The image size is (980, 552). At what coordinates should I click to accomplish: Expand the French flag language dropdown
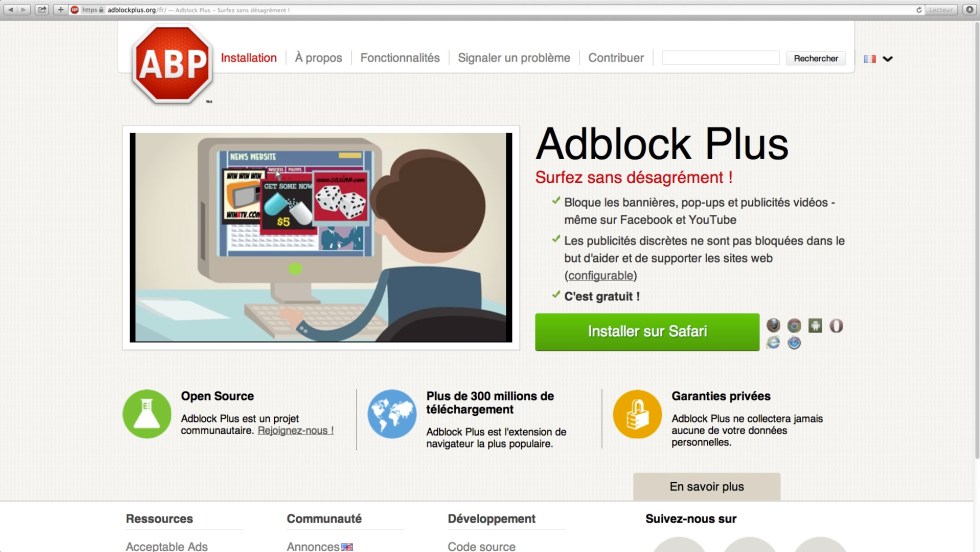879,59
